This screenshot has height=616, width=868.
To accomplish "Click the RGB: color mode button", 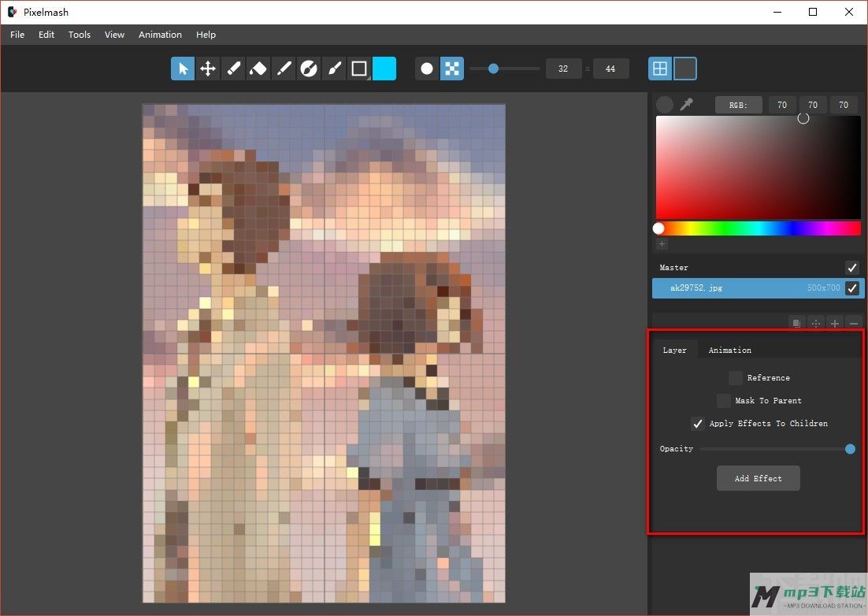I will pyautogui.click(x=739, y=105).
